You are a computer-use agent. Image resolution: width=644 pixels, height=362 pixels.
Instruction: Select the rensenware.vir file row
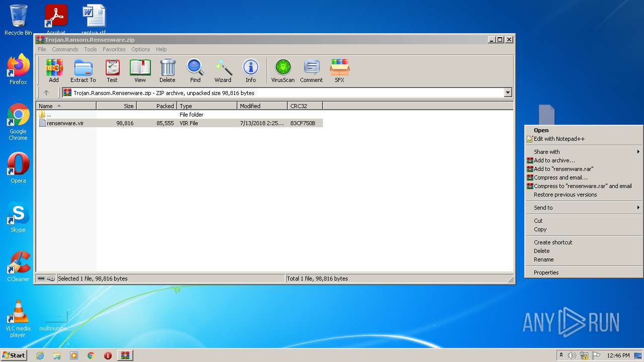(180, 123)
